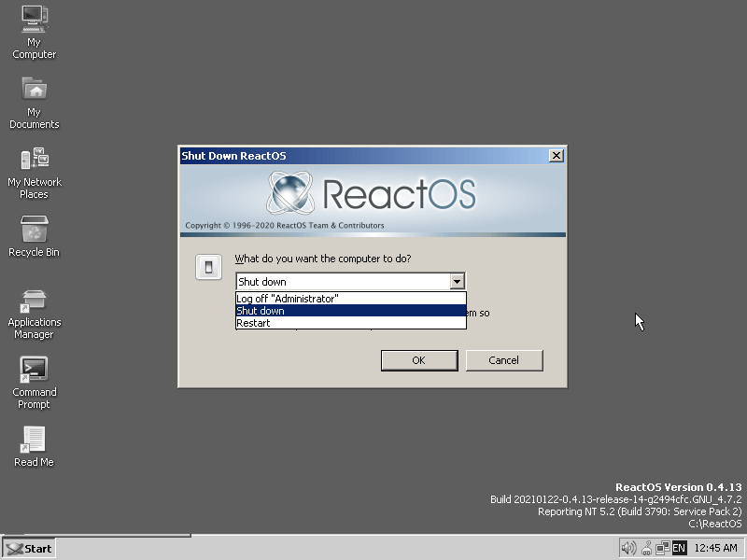Choose the Restart list option
Viewport: 747px width, 560px height.
tap(351, 323)
